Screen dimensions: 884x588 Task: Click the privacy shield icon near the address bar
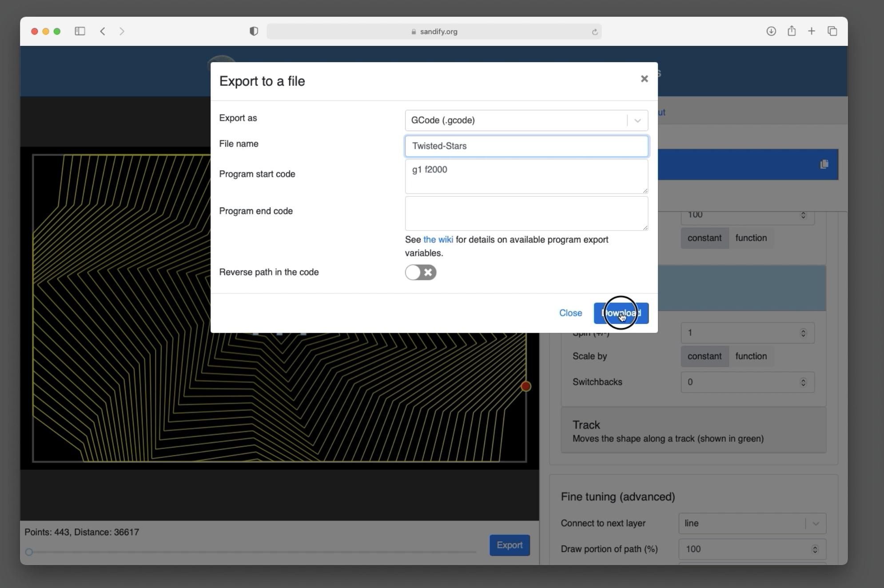coord(254,31)
